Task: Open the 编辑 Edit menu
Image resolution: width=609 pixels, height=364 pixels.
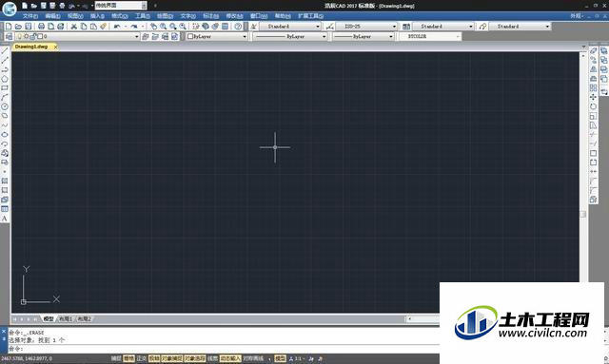Action: point(52,16)
